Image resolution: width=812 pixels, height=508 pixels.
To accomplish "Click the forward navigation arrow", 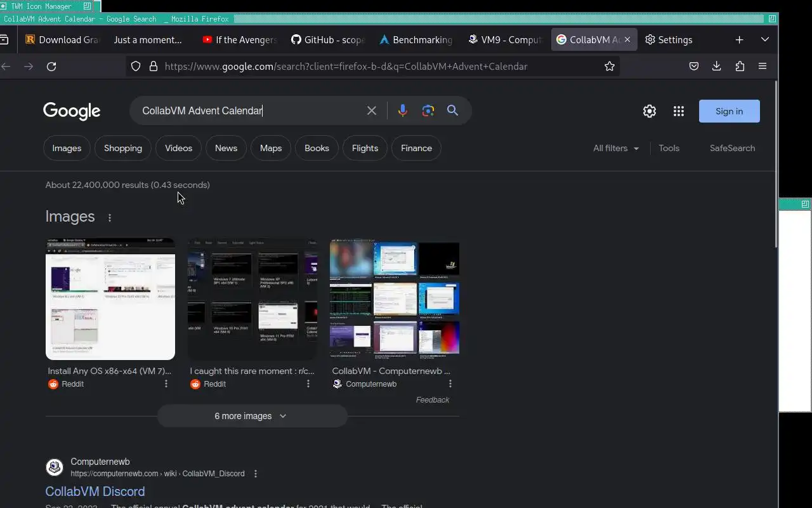I will 29,66.
